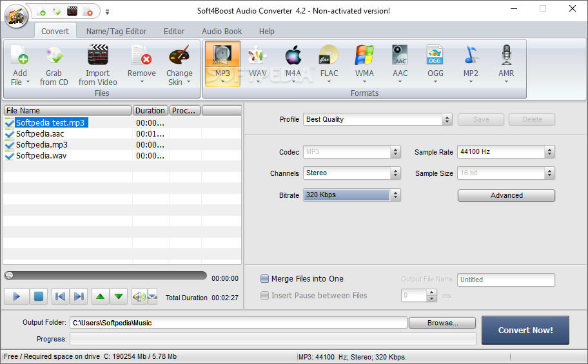Uncheck the Softpedia.aac file
The height and width of the screenshot is (364, 588).
10,134
